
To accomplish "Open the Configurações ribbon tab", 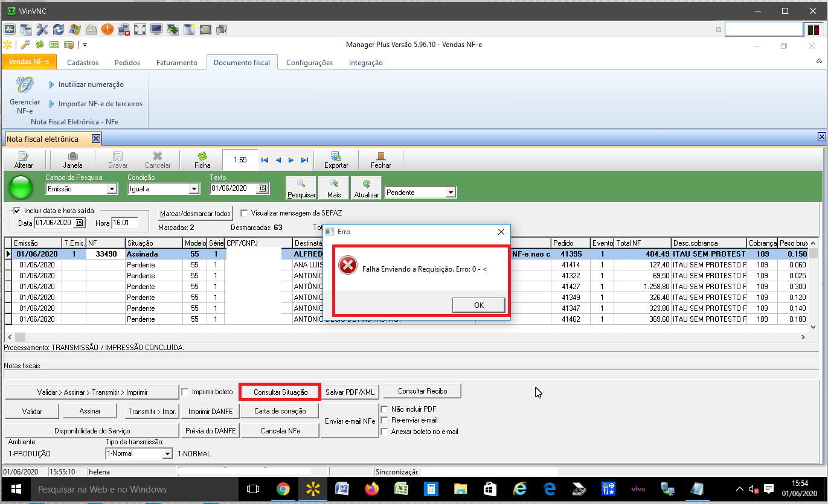I will (x=309, y=63).
